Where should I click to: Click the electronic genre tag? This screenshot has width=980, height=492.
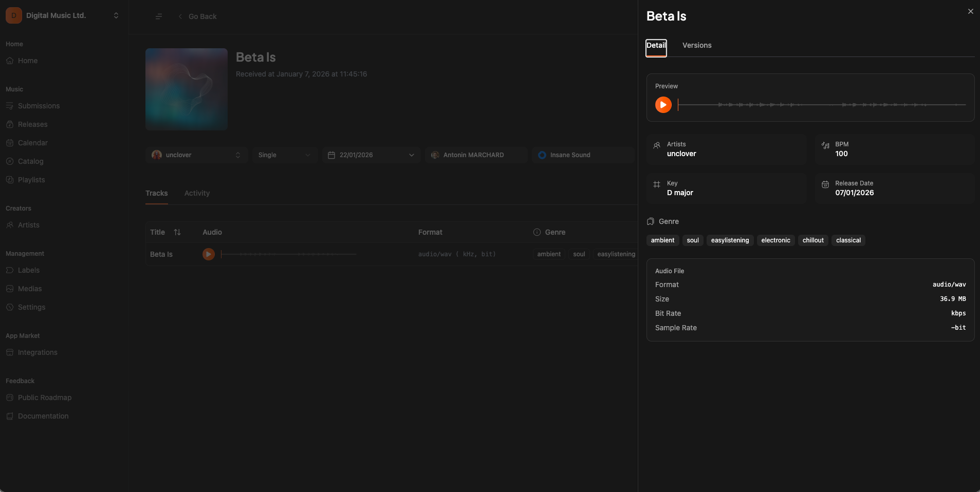(x=775, y=240)
